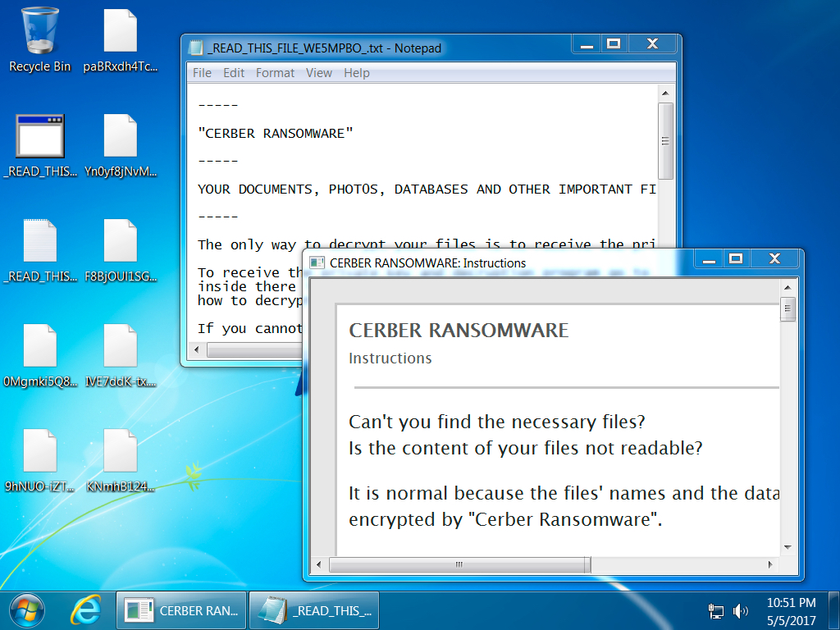Click Instructions window scroll down arrow
This screenshot has height=630, width=840.
point(787,547)
